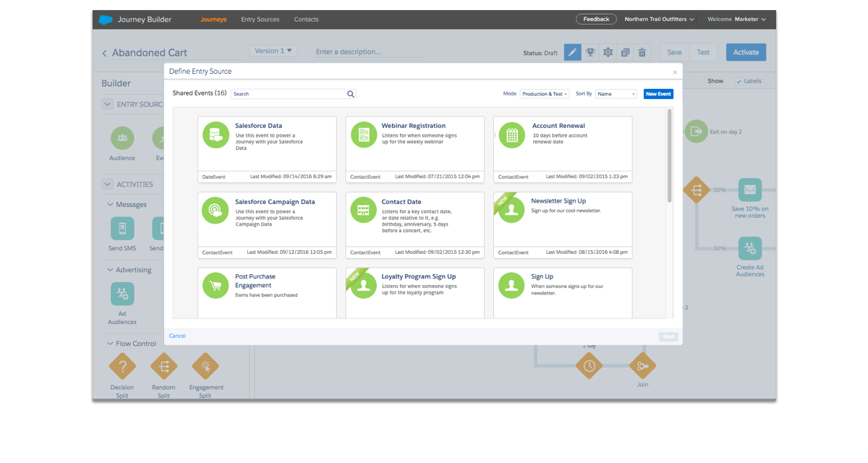Click the search magnifier in Shared Events
The image size is (868, 463).
coord(351,94)
